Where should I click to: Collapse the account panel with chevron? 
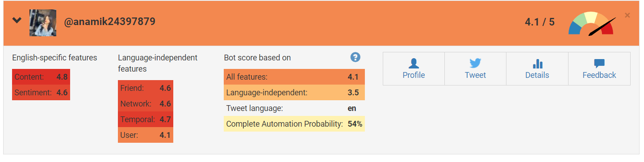[x=17, y=21]
